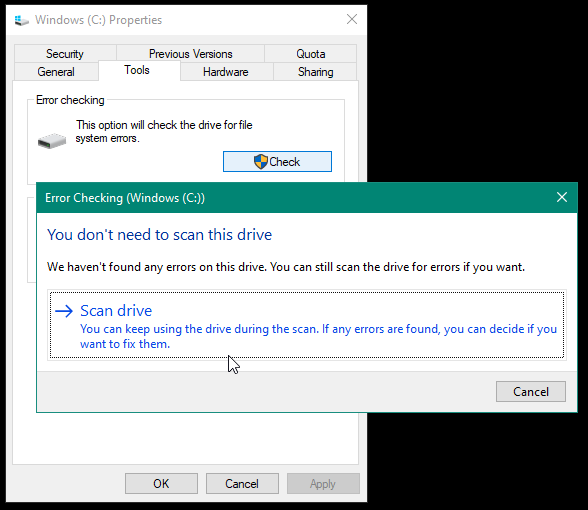Select the Tools tab

(x=137, y=70)
